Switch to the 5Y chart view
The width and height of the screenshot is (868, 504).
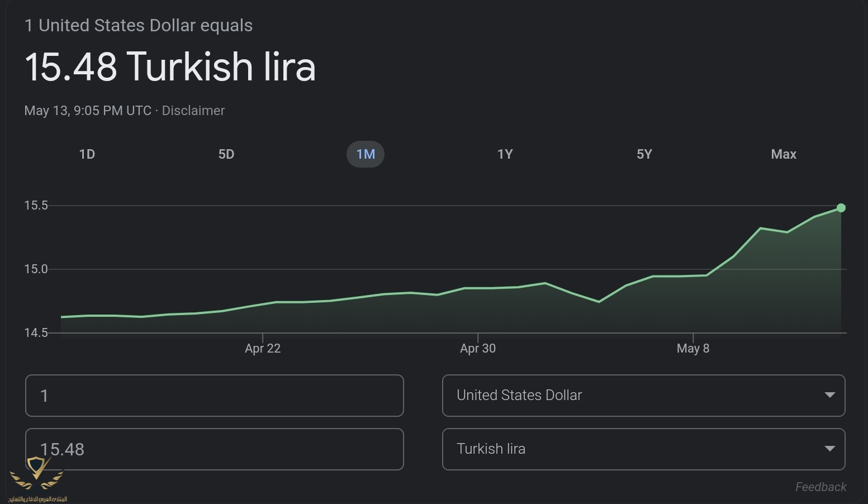pos(644,154)
